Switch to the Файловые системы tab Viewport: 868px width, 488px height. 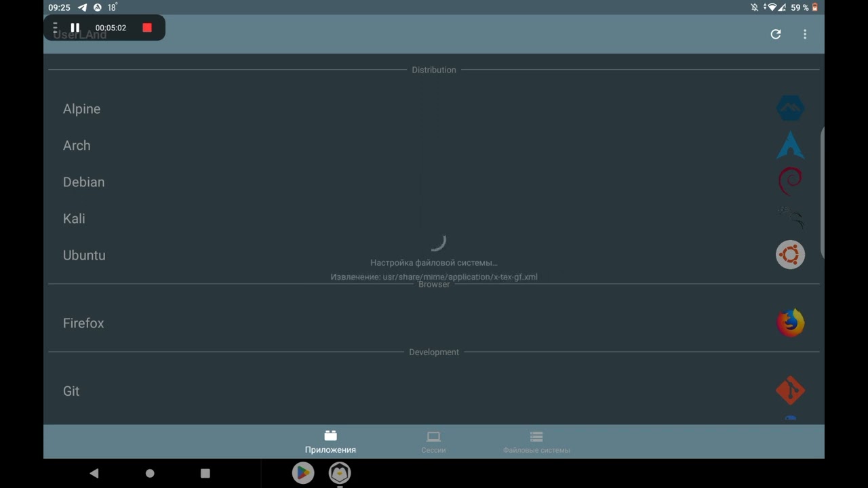pos(536,442)
